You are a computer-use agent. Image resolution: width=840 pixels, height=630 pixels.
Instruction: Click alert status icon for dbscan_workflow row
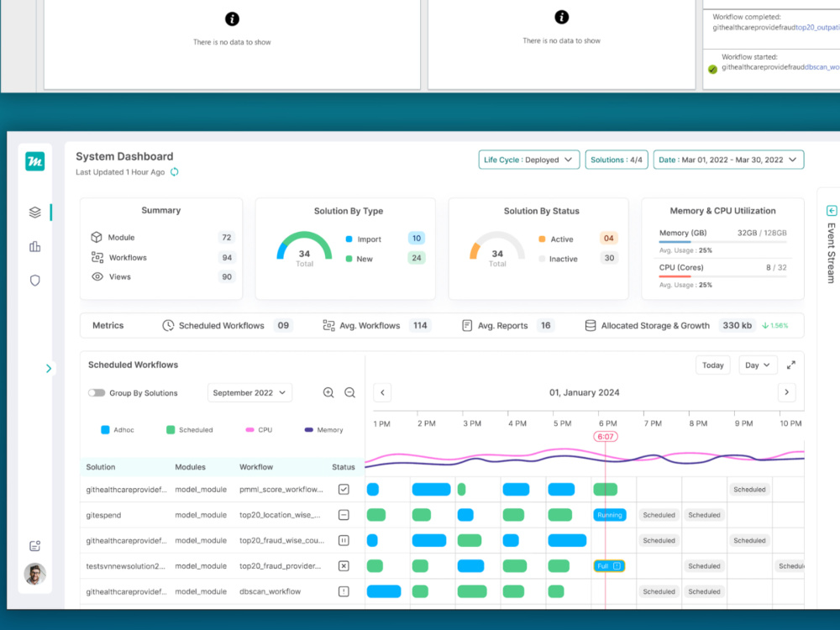(x=344, y=591)
